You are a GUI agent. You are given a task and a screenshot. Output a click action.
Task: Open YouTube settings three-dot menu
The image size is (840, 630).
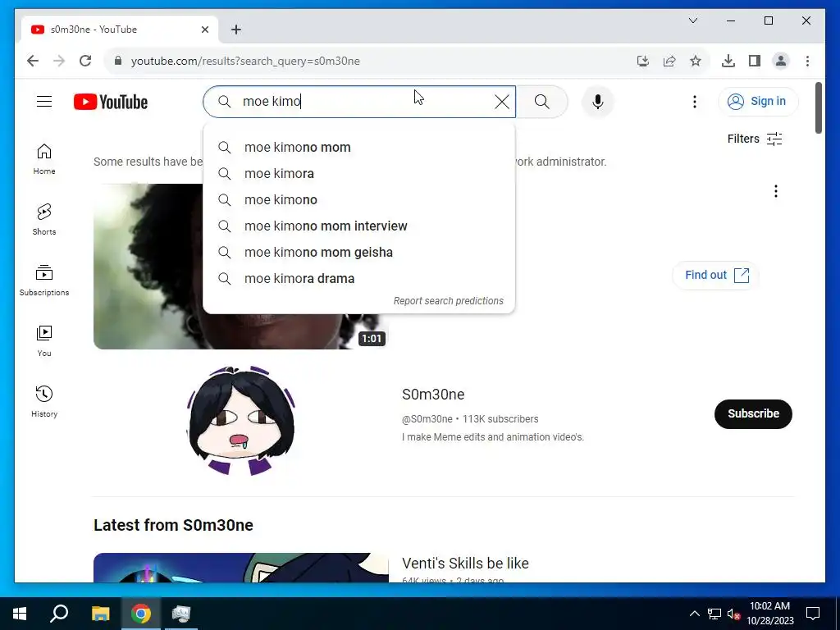point(695,102)
